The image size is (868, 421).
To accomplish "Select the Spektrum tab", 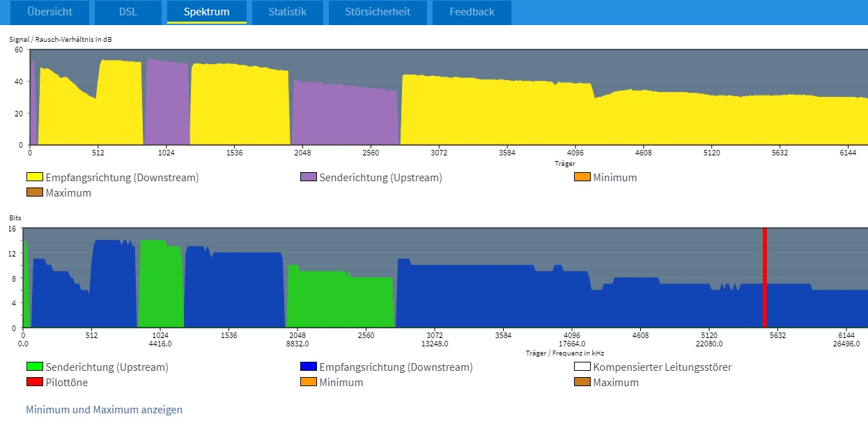I will [x=207, y=12].
